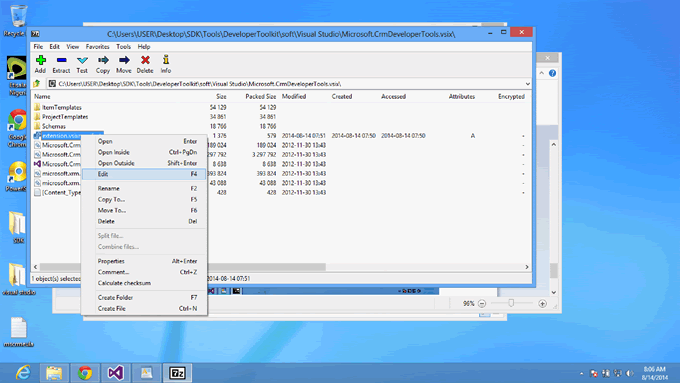The image size is (680, 383).
Task: Select Delete in the context menu
Action: 144,221
